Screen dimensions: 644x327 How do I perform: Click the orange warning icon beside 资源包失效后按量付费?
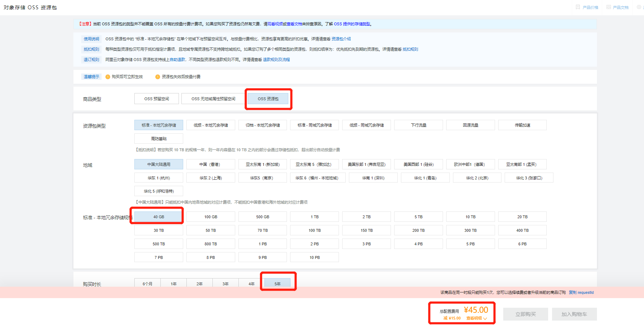click(158, 77)
